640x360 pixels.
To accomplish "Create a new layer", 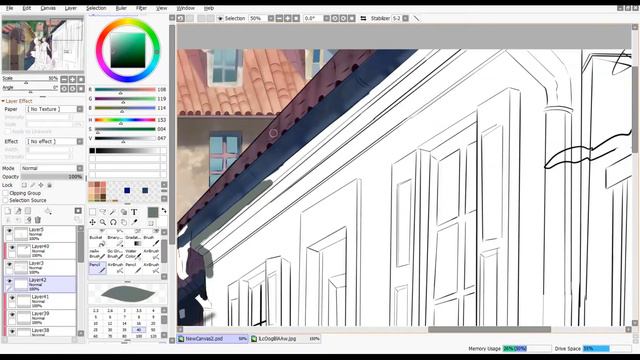I will click(x=8, y=211).
